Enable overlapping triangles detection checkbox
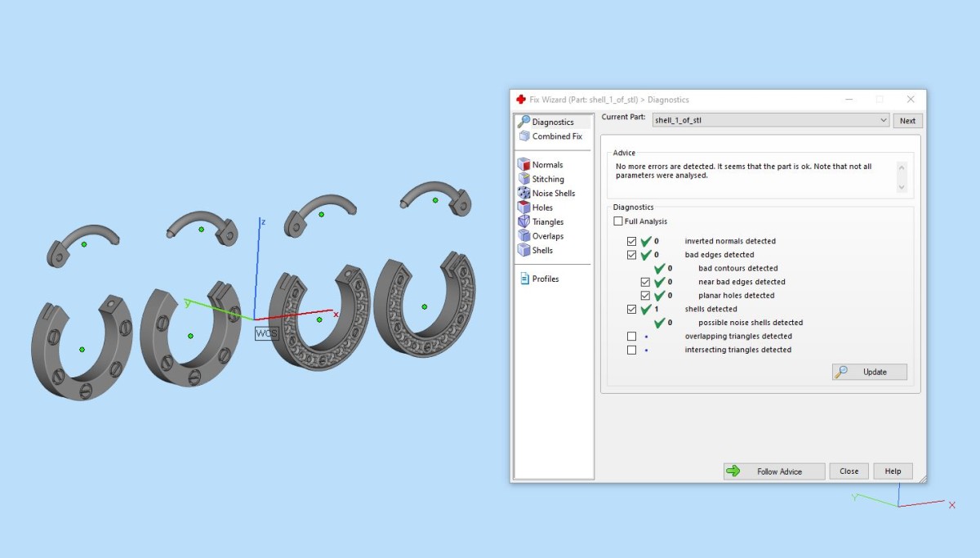This screenshot has width=980, height=558. 631,336
